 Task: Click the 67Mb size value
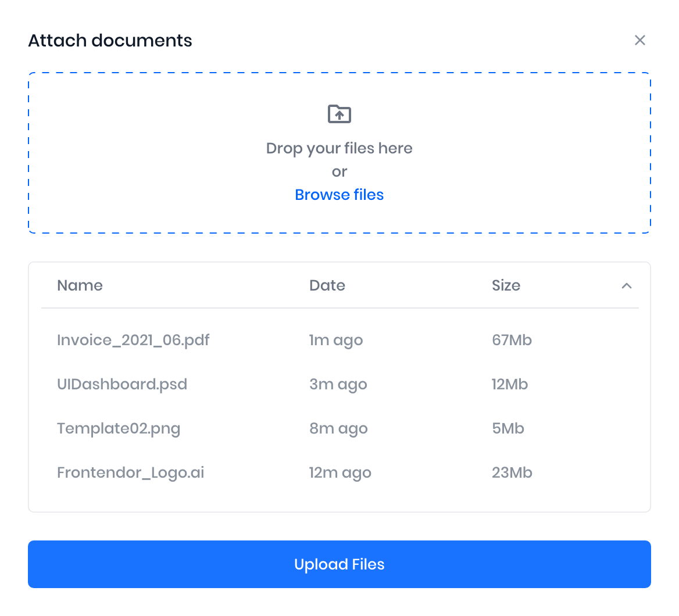tap(512, 340)
